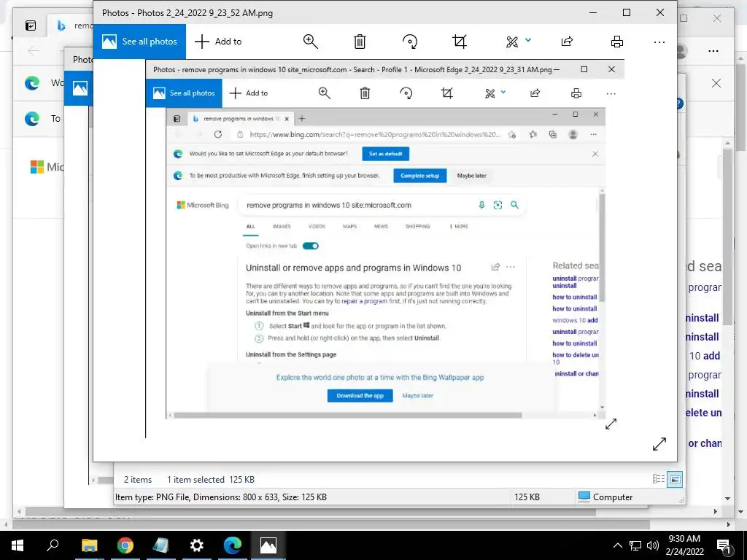Click the Rotate icon in front Photos toolbar
This screenshot has width=747, height=560.
pos(410,42)
